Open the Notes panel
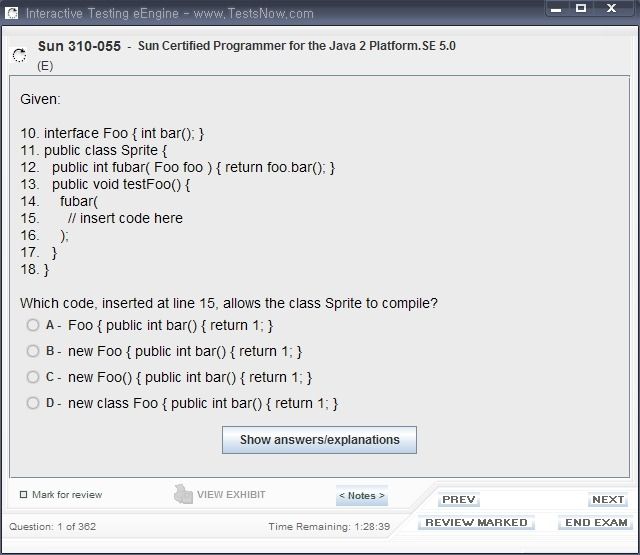This screenshot has height=555, width=640. 362,496
